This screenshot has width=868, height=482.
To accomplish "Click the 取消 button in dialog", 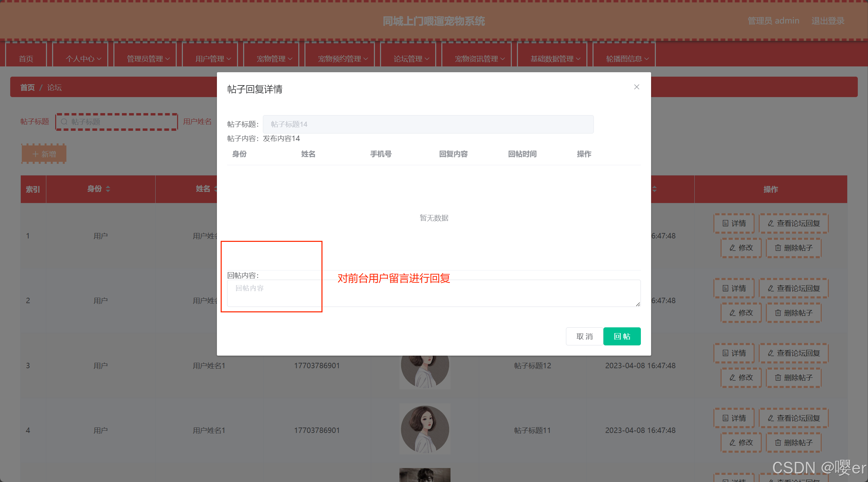I will 584,336.
